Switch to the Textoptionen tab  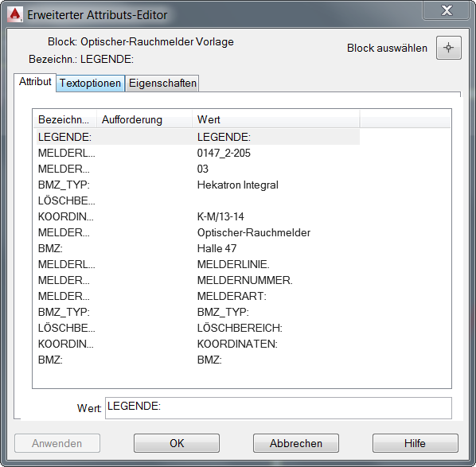(x=90, y=84)
